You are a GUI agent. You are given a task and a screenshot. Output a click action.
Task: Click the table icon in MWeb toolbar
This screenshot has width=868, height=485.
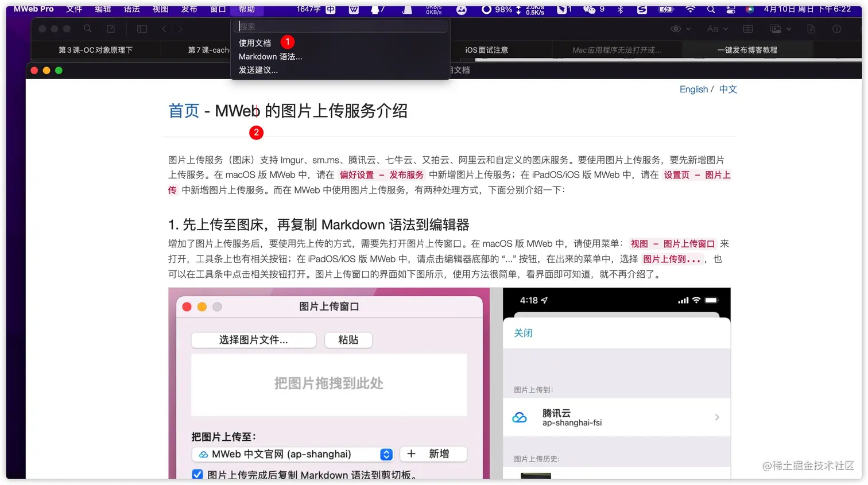click(748, 29)
